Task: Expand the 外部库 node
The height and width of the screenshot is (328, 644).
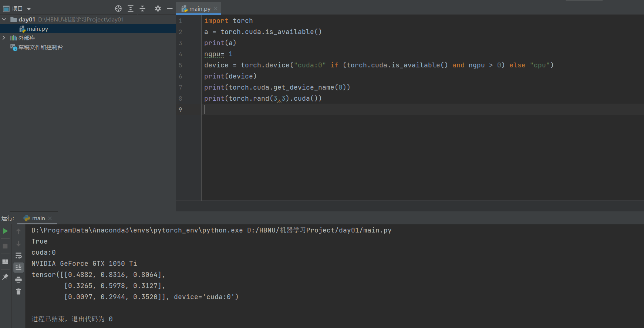Action: click(x=4, y=38)
